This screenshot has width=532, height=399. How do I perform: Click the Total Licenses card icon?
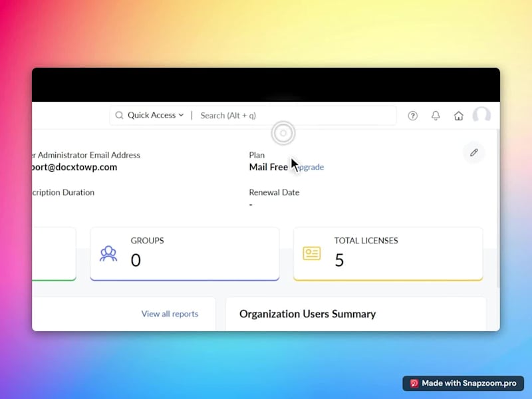(311, 253)
